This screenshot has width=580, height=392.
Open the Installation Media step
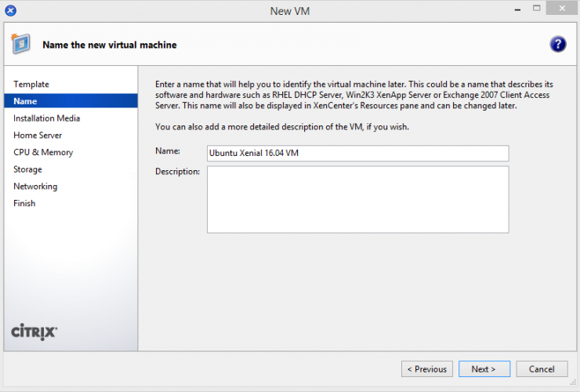[x=46, y=118]
